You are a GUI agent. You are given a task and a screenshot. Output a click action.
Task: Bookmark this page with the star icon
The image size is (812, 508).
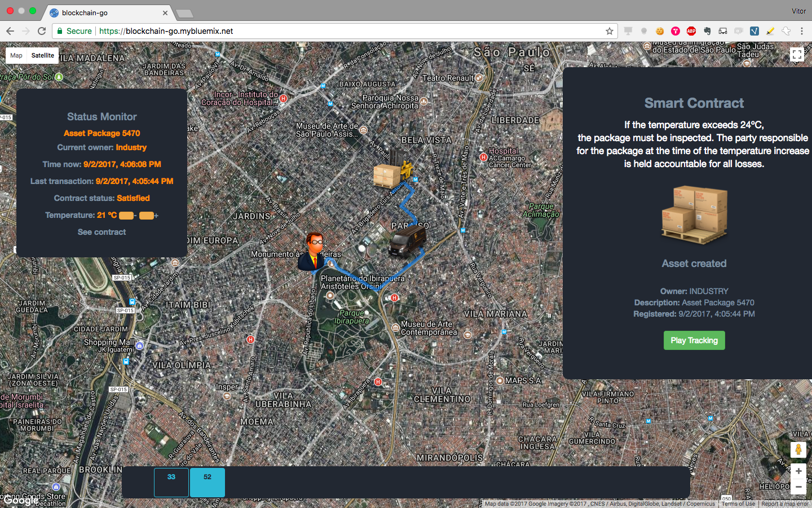[x=610, y=31]
